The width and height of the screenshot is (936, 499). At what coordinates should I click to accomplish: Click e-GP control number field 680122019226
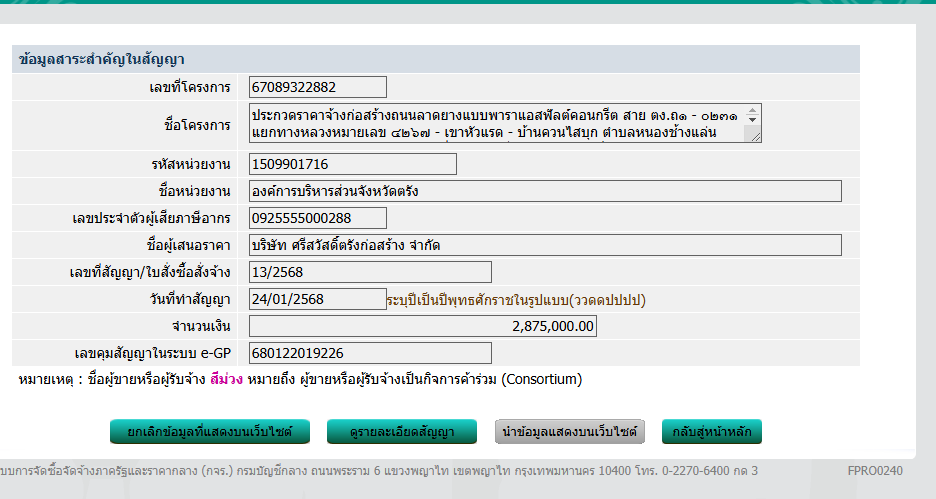point(370,353)
